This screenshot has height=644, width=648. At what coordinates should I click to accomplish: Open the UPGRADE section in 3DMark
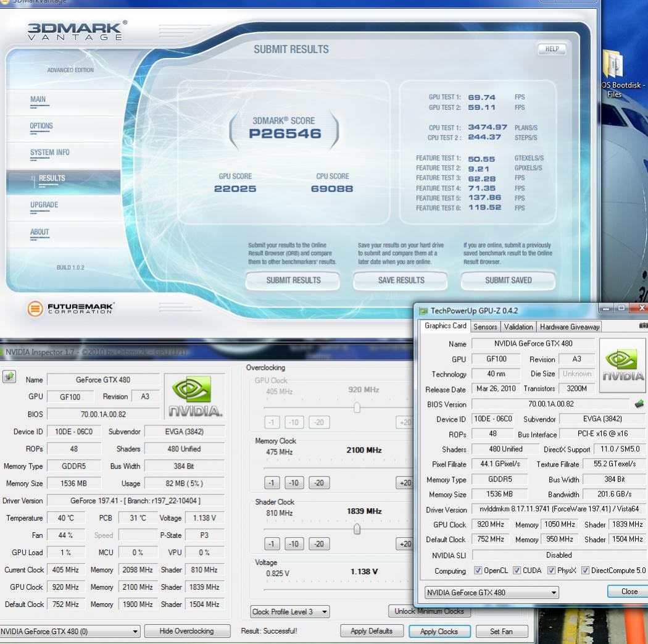point(44,205)
